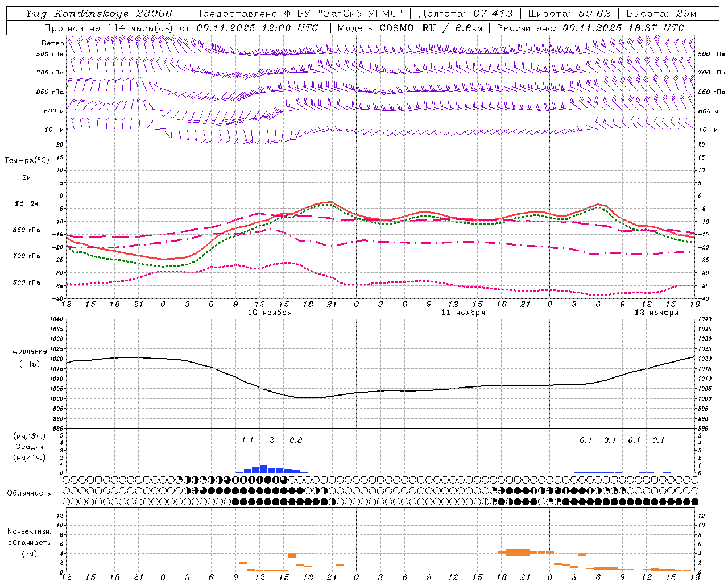The height and width of the screenshot is (582, 728).
Task: Click the '11 ноября' date label
Action: [463, 313]
